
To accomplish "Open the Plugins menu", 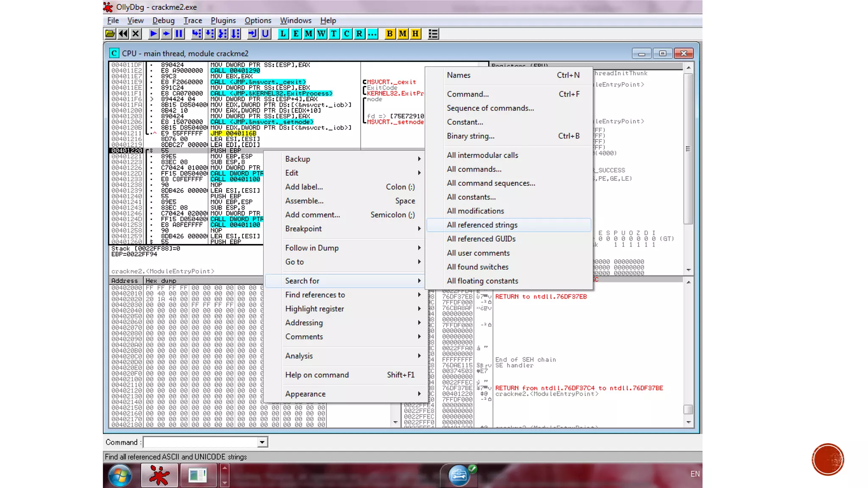I will click(x=223, y=20).
